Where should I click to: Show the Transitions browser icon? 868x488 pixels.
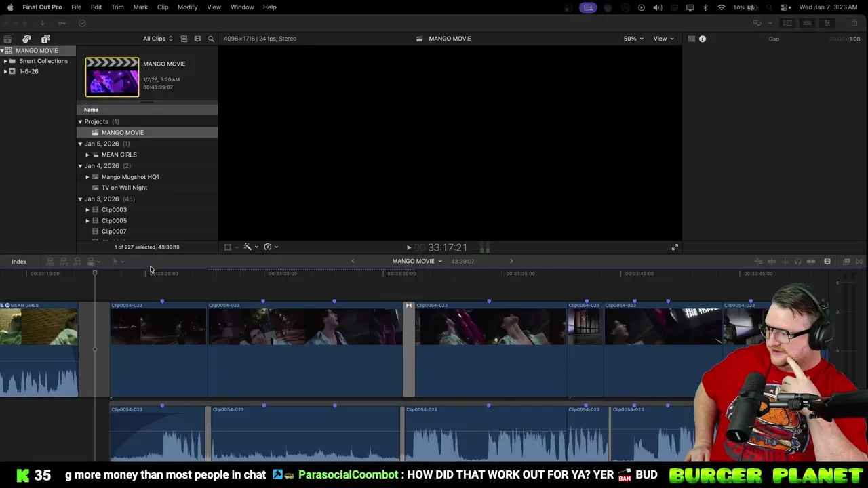click(859, 262)
